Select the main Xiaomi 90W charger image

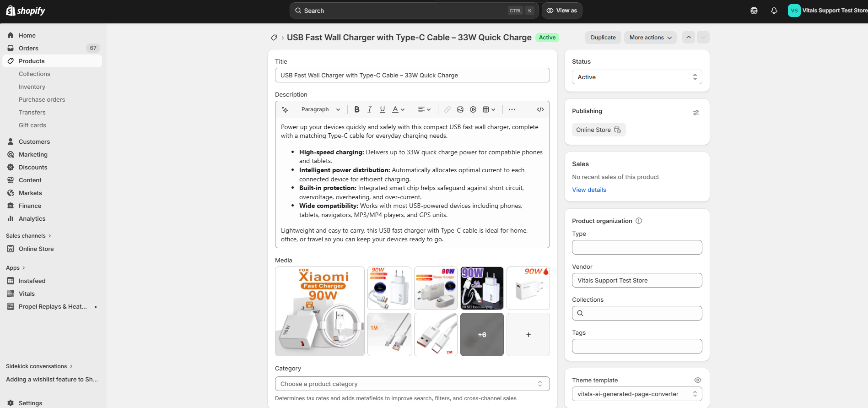(x=320, y=311)
